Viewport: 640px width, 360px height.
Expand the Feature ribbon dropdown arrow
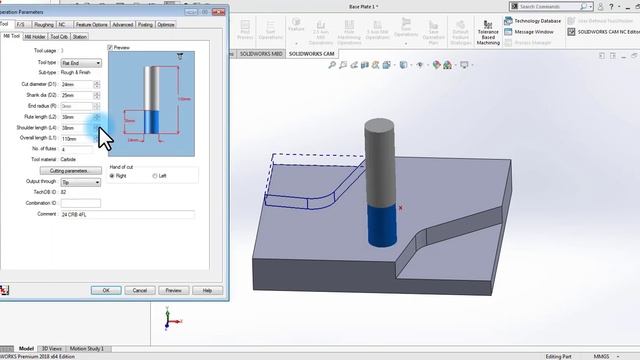pyautogui.click(x=296, y=43)
